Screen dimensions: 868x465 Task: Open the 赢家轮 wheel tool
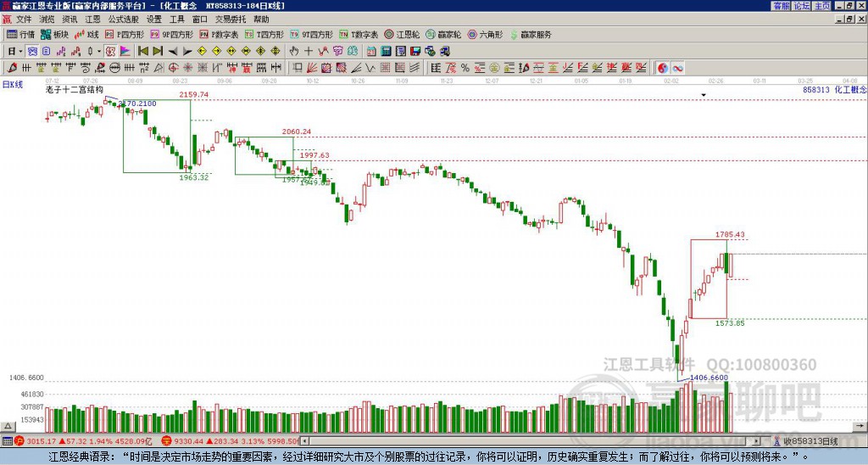coord(443,34)
